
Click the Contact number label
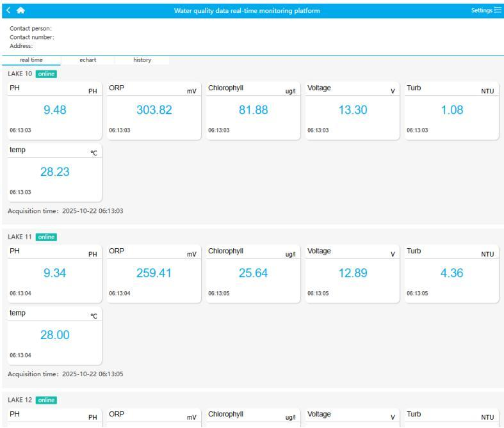pos(32,37)
